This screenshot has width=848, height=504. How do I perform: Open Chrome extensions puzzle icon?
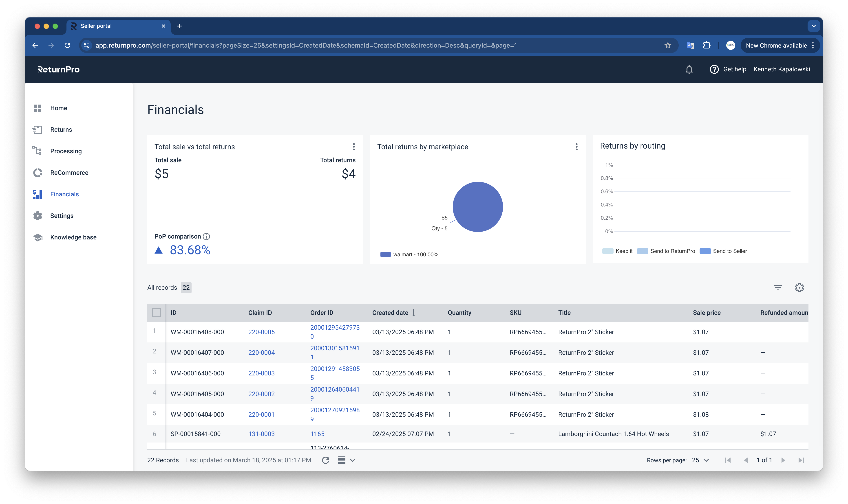(707, 45)
